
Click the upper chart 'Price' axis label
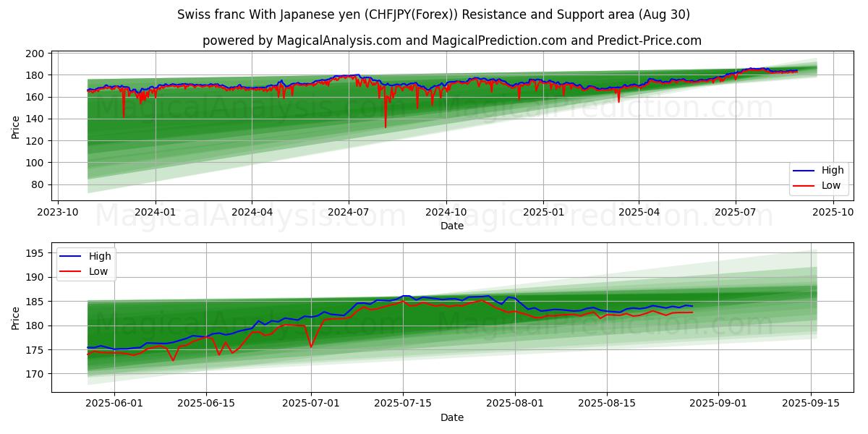tap(16, 127)
